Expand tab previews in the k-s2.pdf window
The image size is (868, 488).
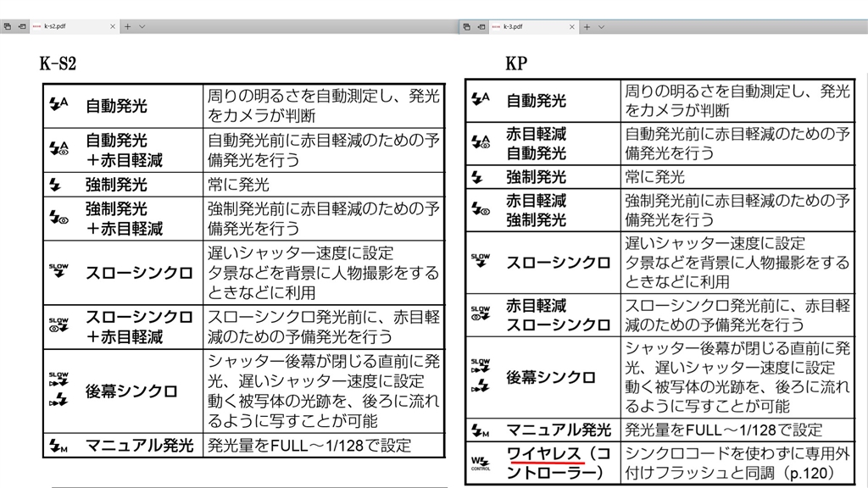point(142,26)
